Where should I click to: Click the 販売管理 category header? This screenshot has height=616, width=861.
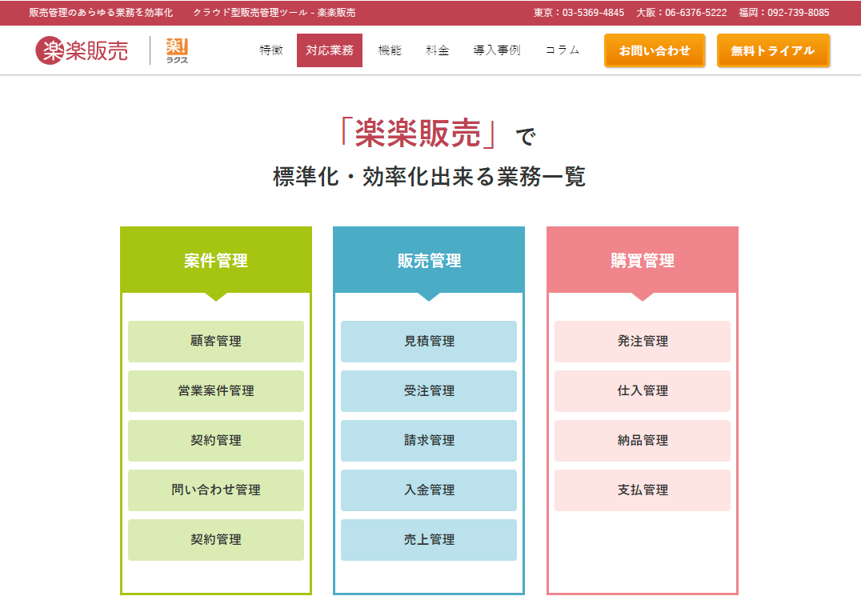[429, 260]
